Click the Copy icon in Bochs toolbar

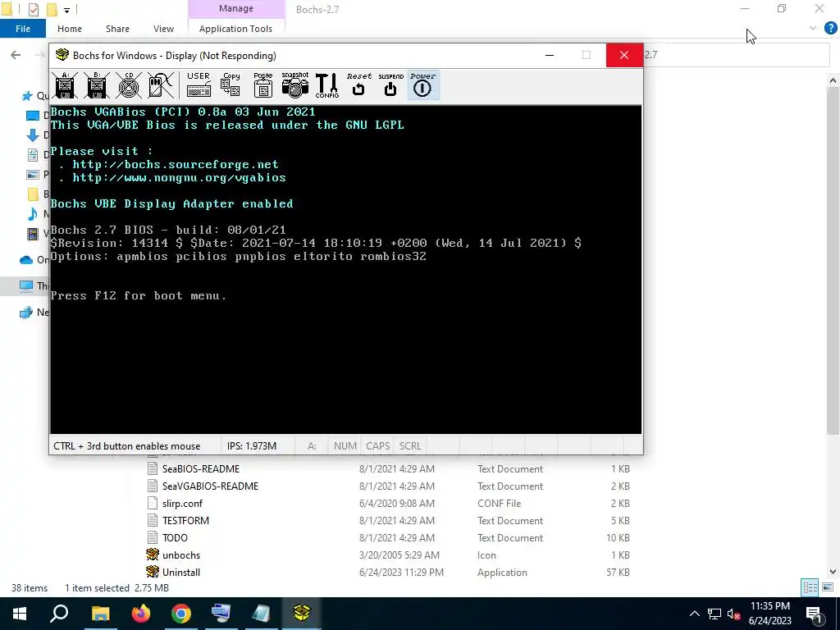pos(231,85)
